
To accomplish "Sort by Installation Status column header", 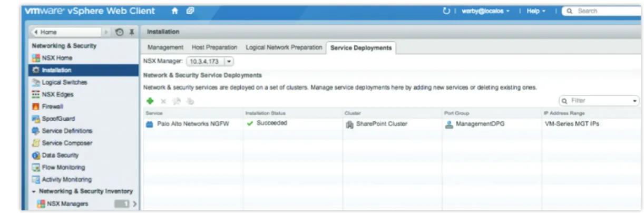I will point(292,113).
